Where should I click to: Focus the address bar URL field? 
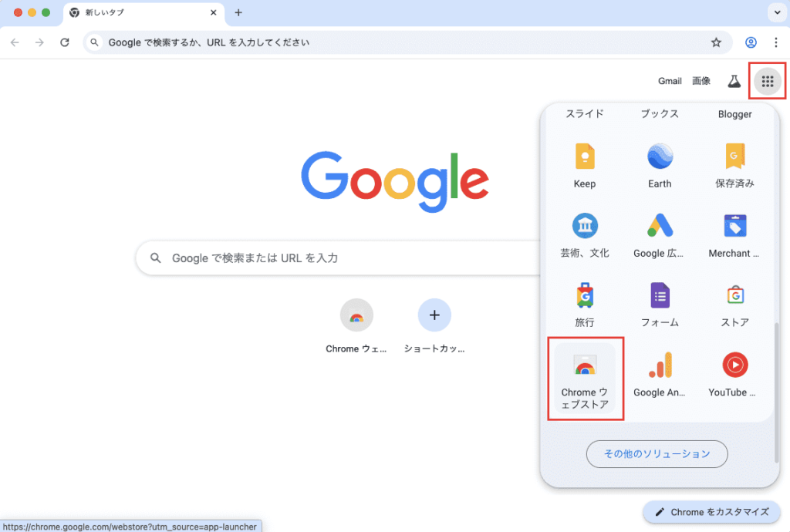[407, 42]
